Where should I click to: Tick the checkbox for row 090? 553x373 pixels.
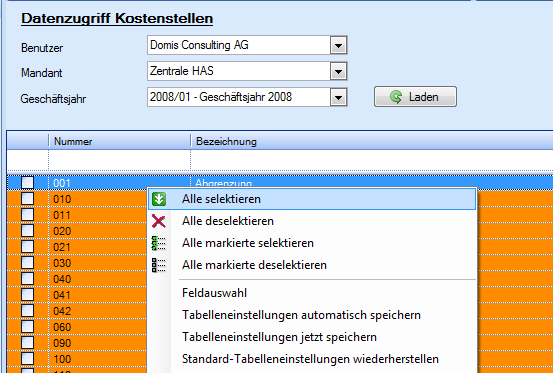28,343
